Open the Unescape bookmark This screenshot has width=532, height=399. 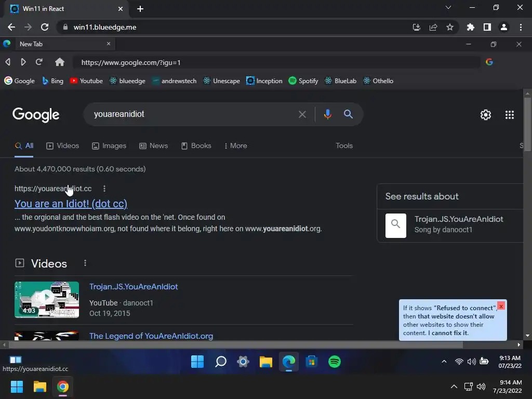click(x=221, y=81)
